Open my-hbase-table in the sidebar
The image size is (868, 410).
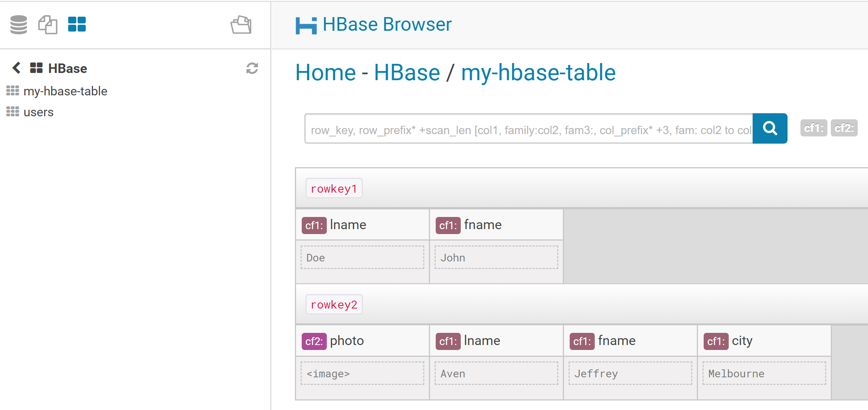(65, 91)
